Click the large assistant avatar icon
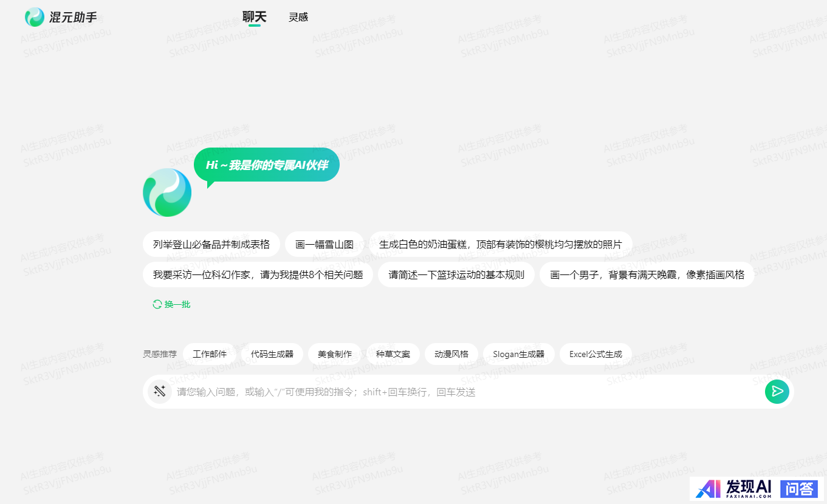 click(x=167, y=192)
